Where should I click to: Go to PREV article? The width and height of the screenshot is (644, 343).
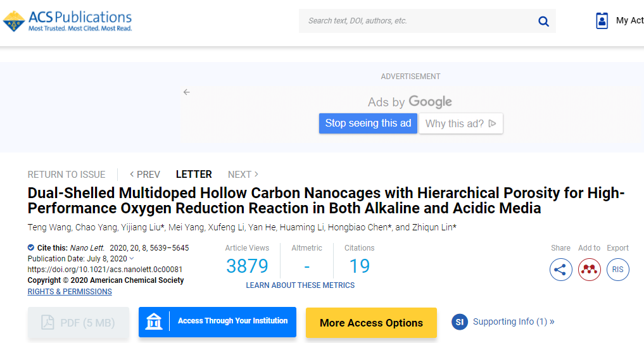point(145,174)
